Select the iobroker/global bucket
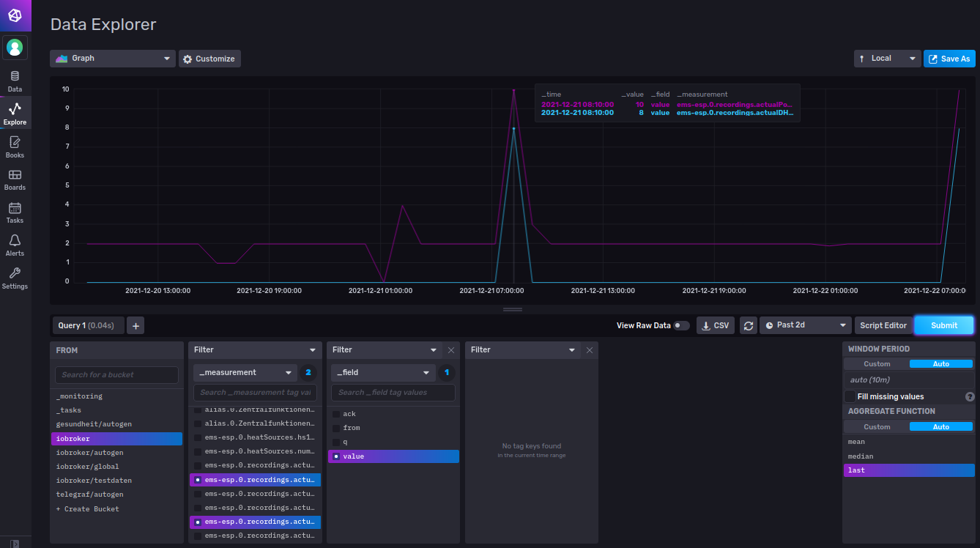Image resolution: width=980 pixels, height=548 pixels. tap(116, 467)
